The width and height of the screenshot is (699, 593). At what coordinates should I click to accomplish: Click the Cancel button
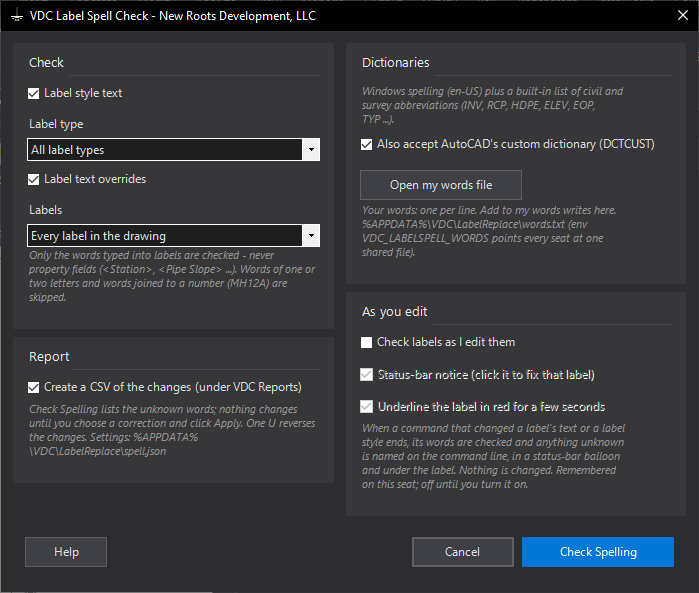(x=463, y=552)
